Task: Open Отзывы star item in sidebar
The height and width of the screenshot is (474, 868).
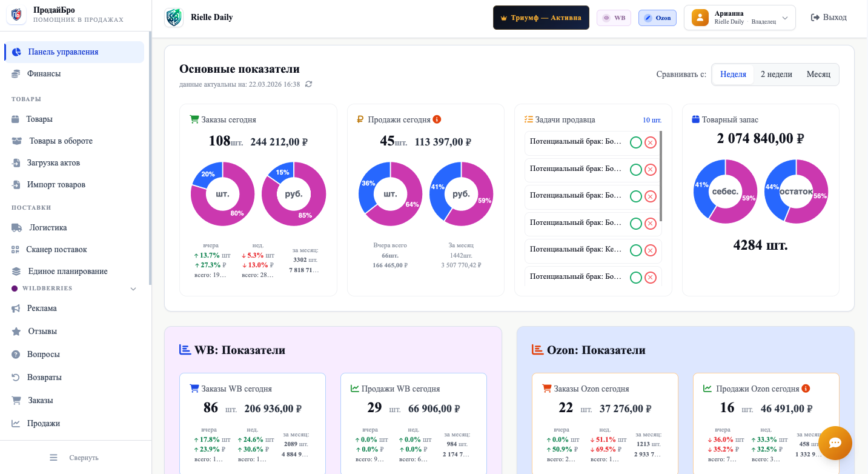Action: (42, 332)
